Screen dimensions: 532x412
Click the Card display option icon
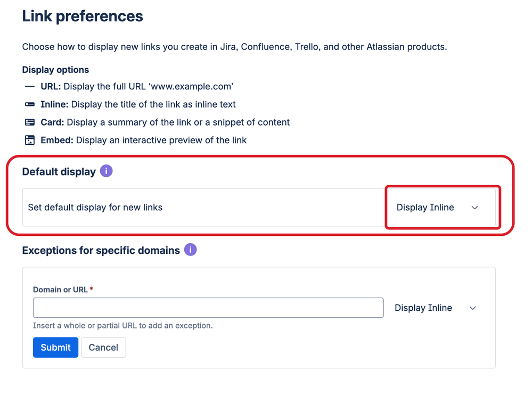pyautogui.click(x=30, y=122)
